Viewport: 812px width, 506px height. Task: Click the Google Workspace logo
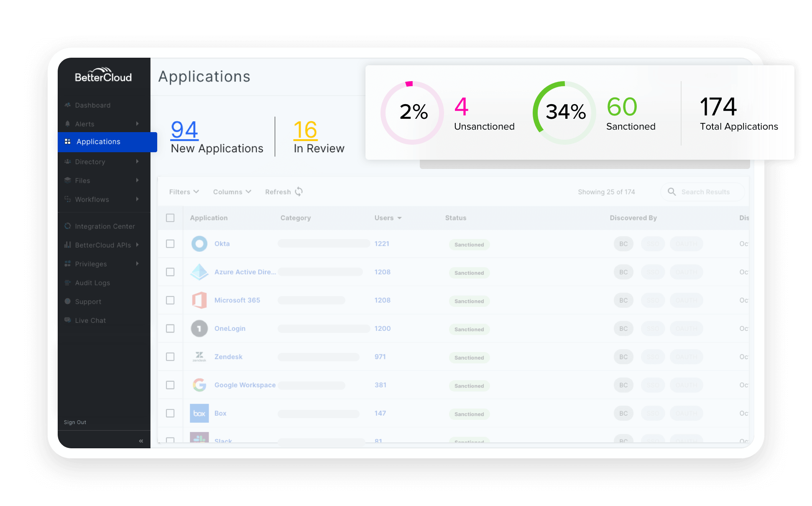pyautogui.click(x=199, y=385)
